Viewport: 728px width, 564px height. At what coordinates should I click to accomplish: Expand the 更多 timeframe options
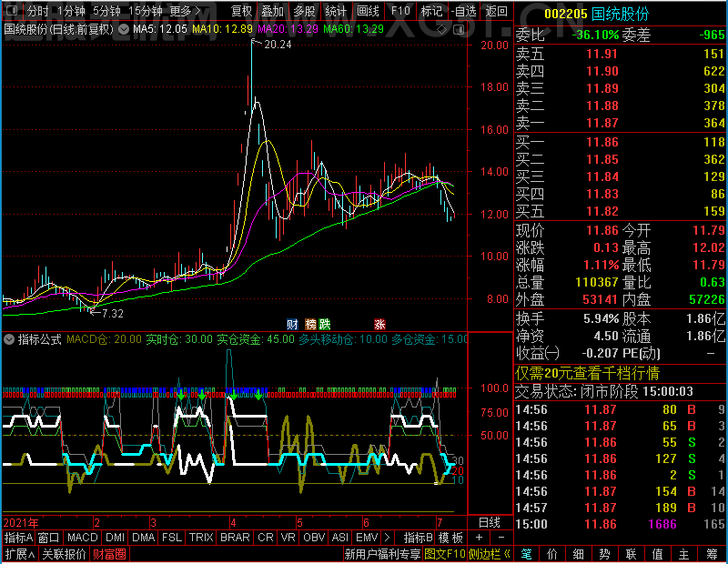[185, 11]
